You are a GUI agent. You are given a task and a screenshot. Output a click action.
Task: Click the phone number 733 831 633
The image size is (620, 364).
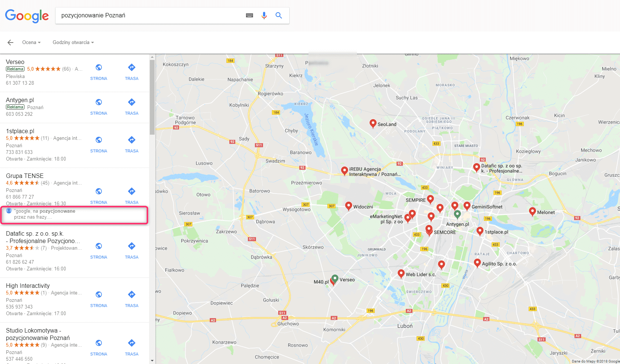tap(19, 152)
